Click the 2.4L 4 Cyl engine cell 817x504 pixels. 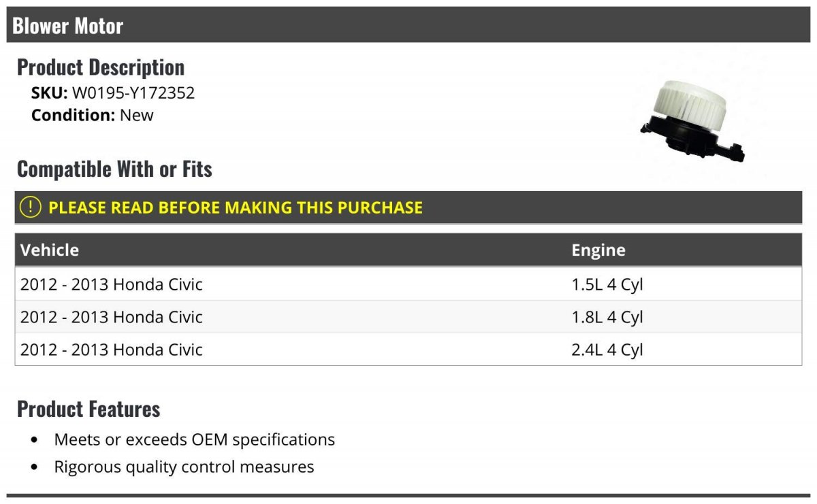click(607, 350)
